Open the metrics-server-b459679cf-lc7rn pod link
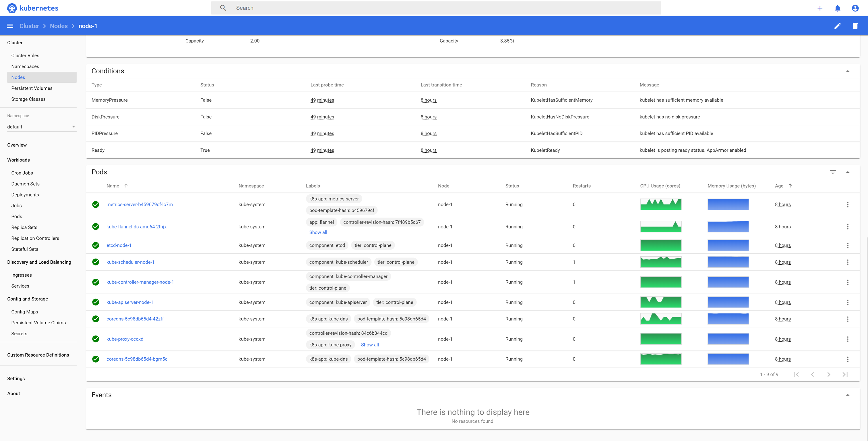Viewport: 868px width, 441px height. (x=139, y=204)
